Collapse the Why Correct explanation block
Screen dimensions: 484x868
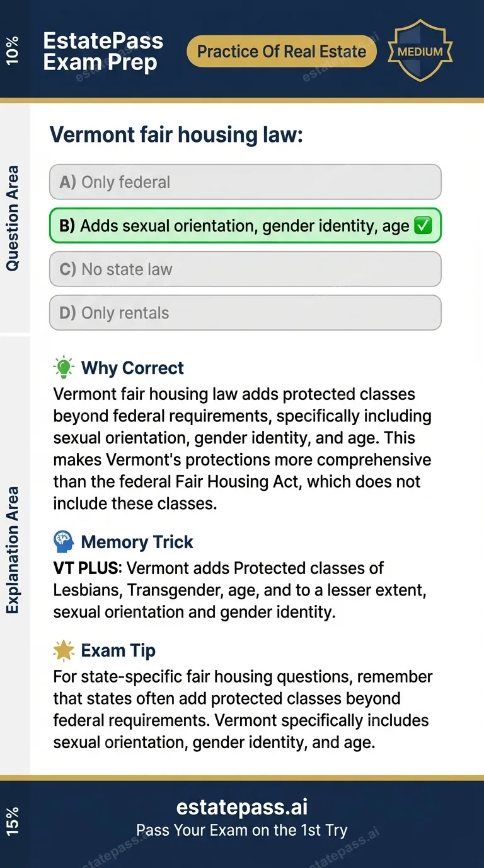(x=132, y=367)
